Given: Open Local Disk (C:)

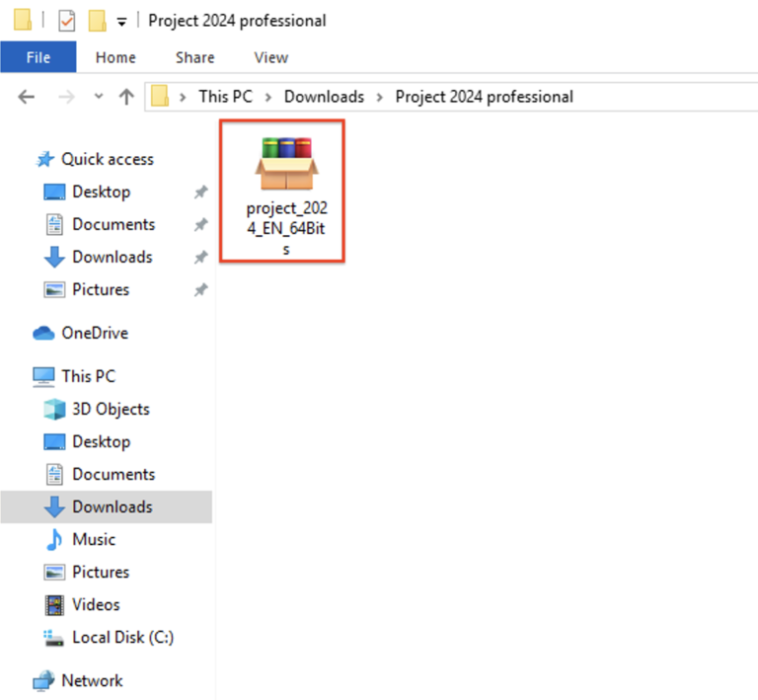Looking at the screenshot, I should tap(109, 637).
